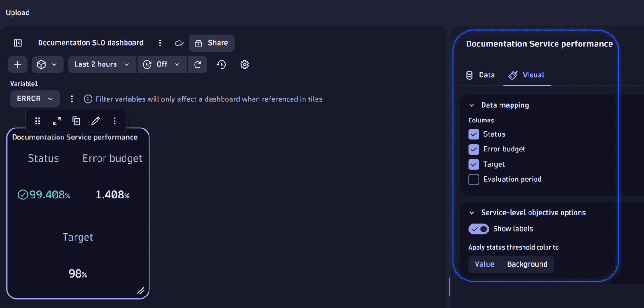
Task: Expand the tile using the expand arrows icon
Action: [57, 121]
